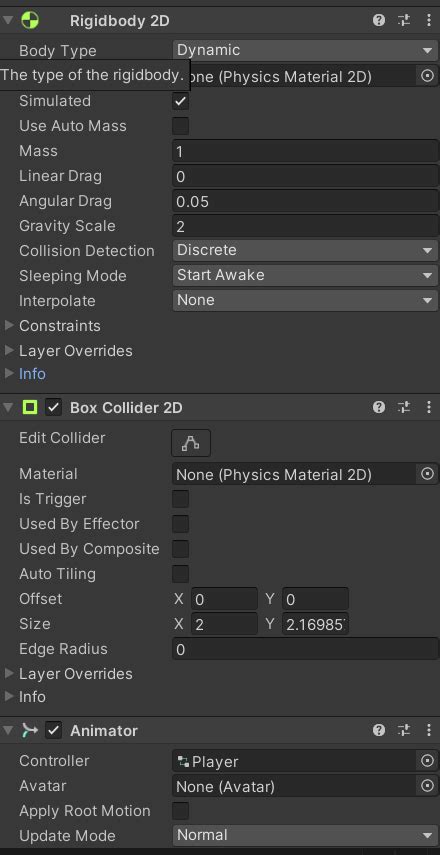This screenshot has width=440, height=855.
Task: Click the Size Y input field
Action: point(315,624)
